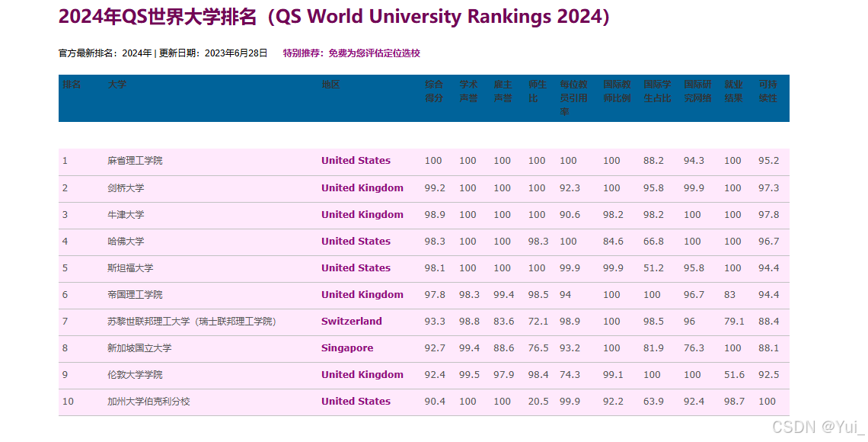Open the 特别推荐：免费为您评估定位选校 link
The height and width of the screenshot is (442, 868).
coord(352,53)
